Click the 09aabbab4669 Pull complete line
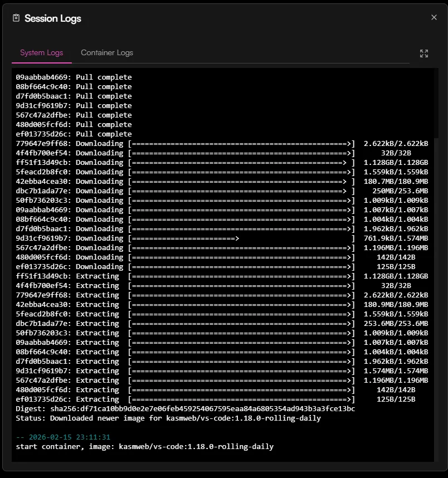 pos(74,77)
